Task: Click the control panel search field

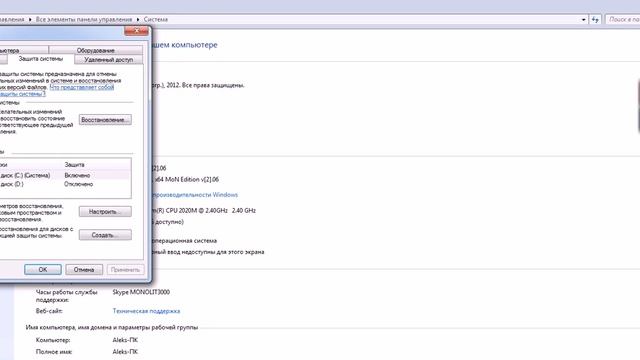Action: click(x=622, y=19)
